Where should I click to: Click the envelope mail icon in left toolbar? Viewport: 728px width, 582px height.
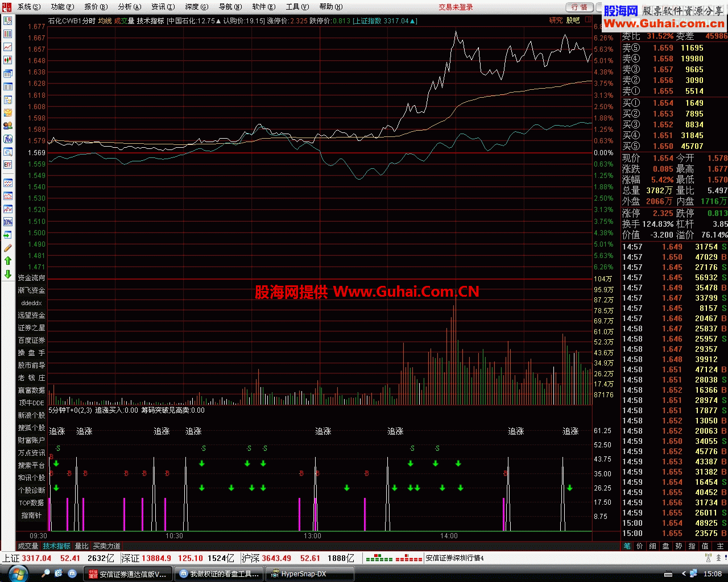(x=8, y=113)
